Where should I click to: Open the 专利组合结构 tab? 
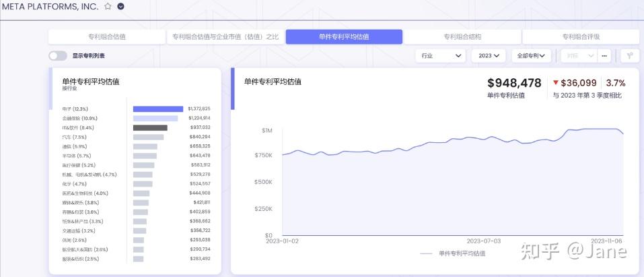click(x=462, y=36)
